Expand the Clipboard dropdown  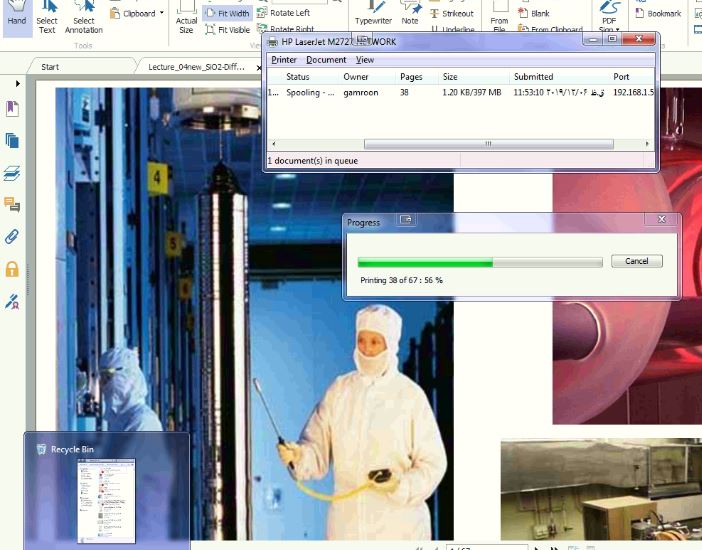[x=162, y=13]
